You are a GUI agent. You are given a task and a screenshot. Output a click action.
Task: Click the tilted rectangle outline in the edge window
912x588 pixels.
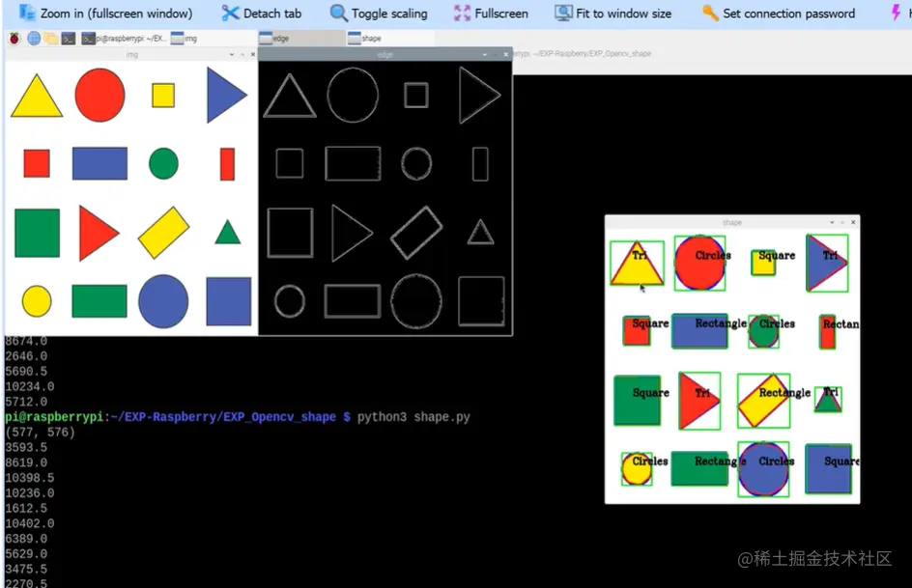pyautogui.click(x=416, y=233)
